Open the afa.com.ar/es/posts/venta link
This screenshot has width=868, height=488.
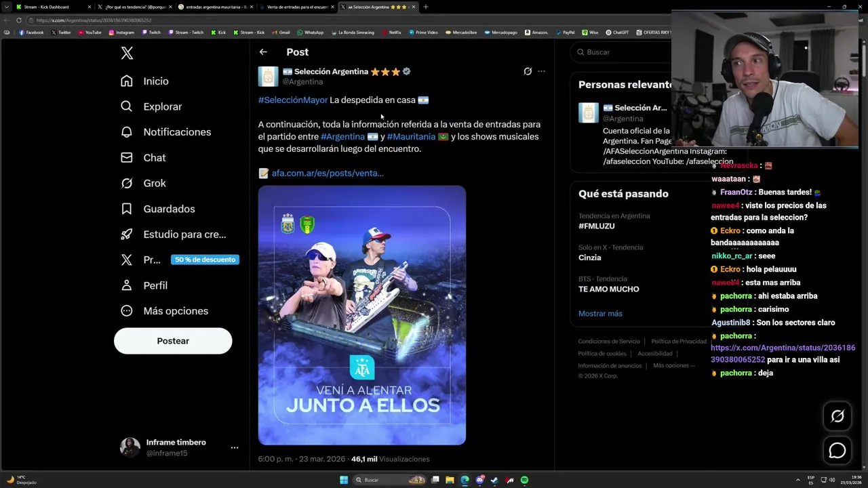coord(328,173)
